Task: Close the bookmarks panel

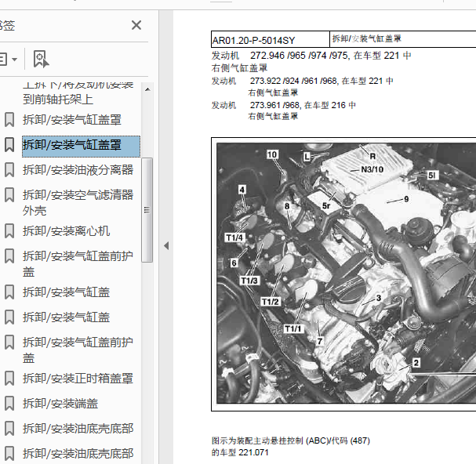Action: tap(136, 25)
